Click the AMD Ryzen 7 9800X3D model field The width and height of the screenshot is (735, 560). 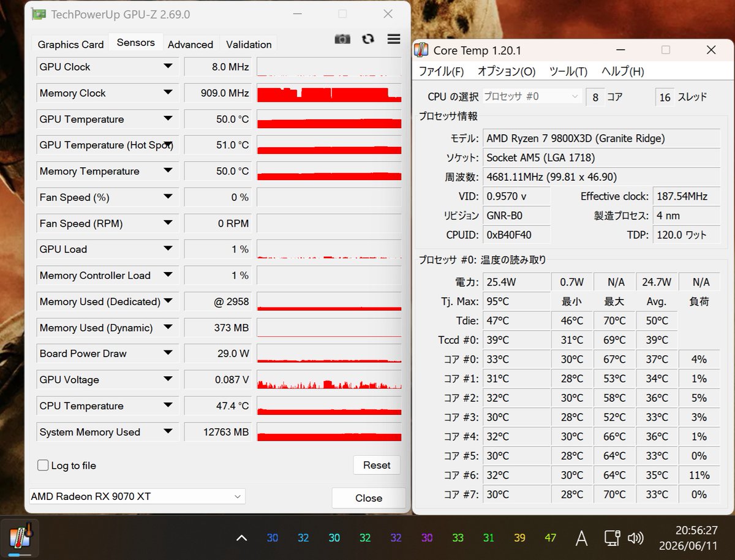pyautogui.click(x=601, y=138)
